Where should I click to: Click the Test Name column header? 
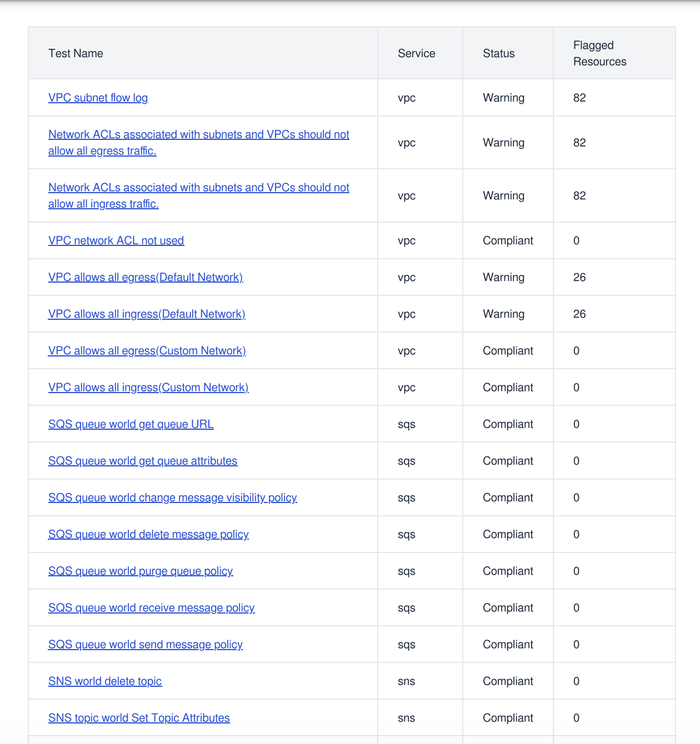click(x=76, y=53)
